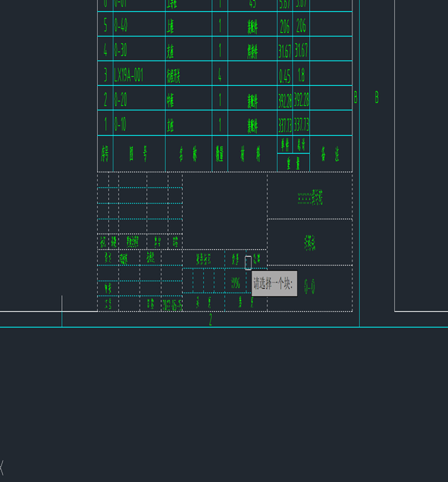Image resolution: width=448 pixels, height=482 pixels.
Task: Select the 31.67 unit weight text
Action: (285, 51)
